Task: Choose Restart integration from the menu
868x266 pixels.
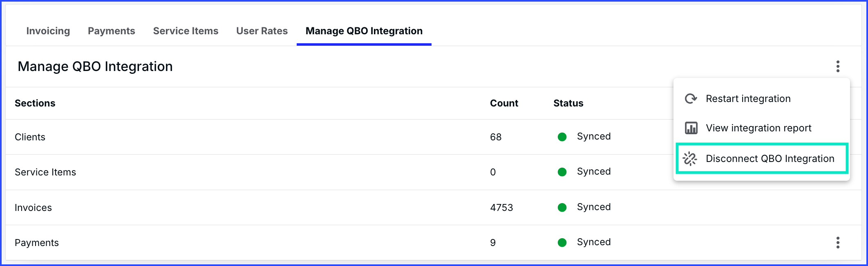Action: 762,99
